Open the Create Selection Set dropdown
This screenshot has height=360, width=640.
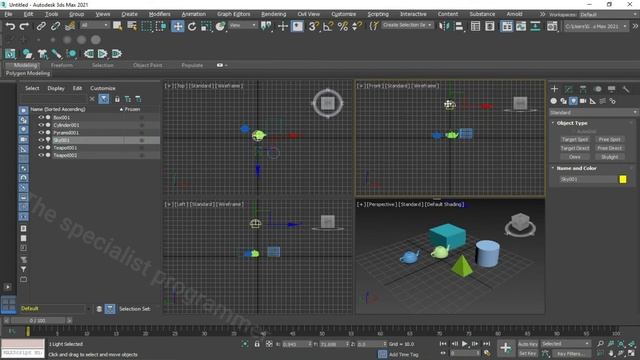tap(407, 25)
